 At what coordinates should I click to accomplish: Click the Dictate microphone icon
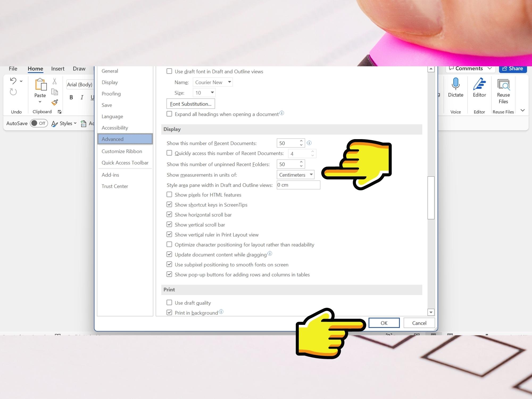click(456, 84)
